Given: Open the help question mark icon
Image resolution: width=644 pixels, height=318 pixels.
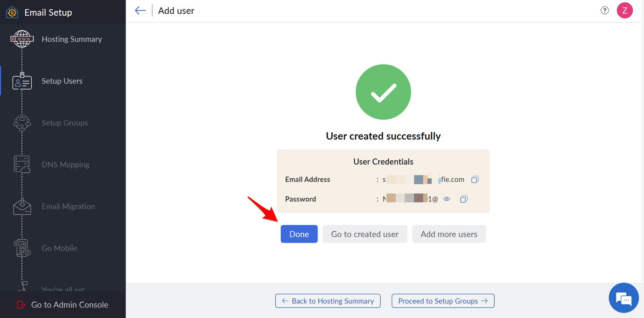Looking at the screenshot, I should coord(605,10).
